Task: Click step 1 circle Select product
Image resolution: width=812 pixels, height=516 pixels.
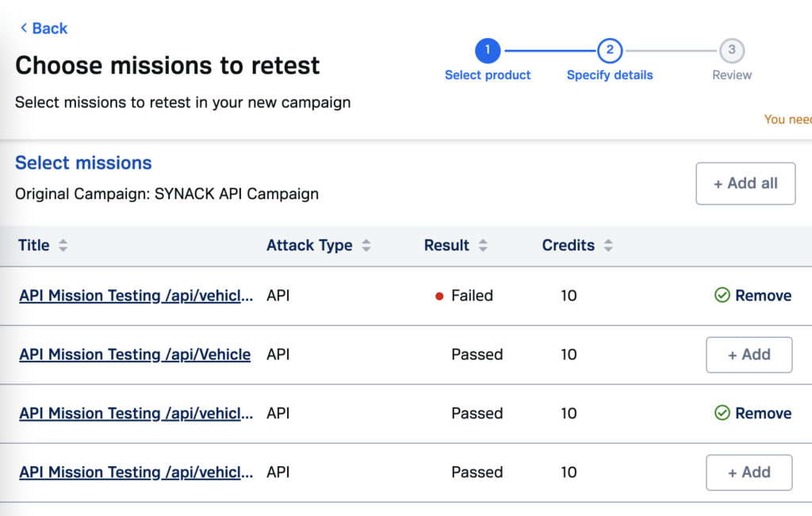Action: (488, 50)
